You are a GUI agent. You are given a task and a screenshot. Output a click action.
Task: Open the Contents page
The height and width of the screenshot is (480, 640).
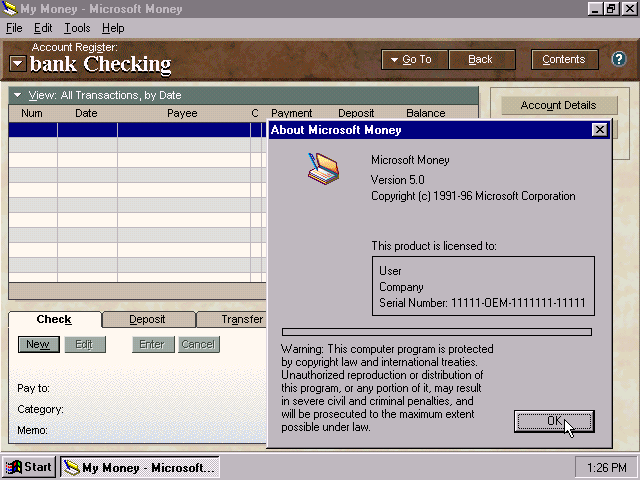click(x=564, y=60)
